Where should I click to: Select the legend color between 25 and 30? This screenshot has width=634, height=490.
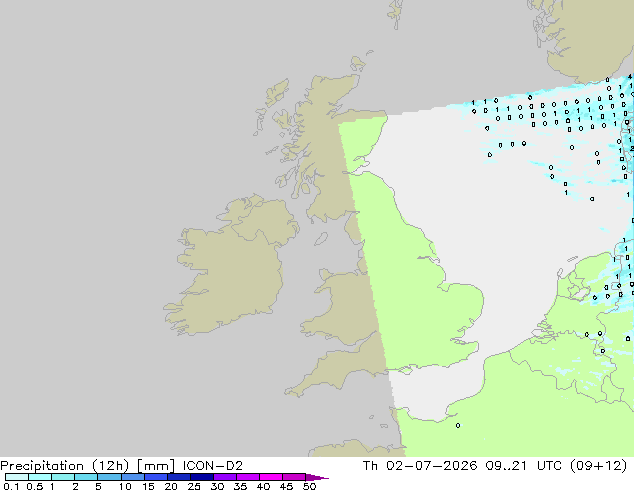coord(202,477)
